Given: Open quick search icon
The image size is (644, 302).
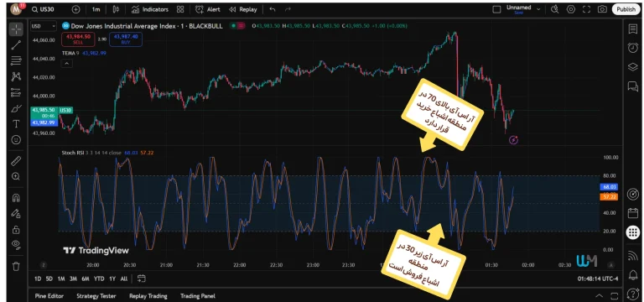Looking at the screenshot, I should tap(555, 9).
